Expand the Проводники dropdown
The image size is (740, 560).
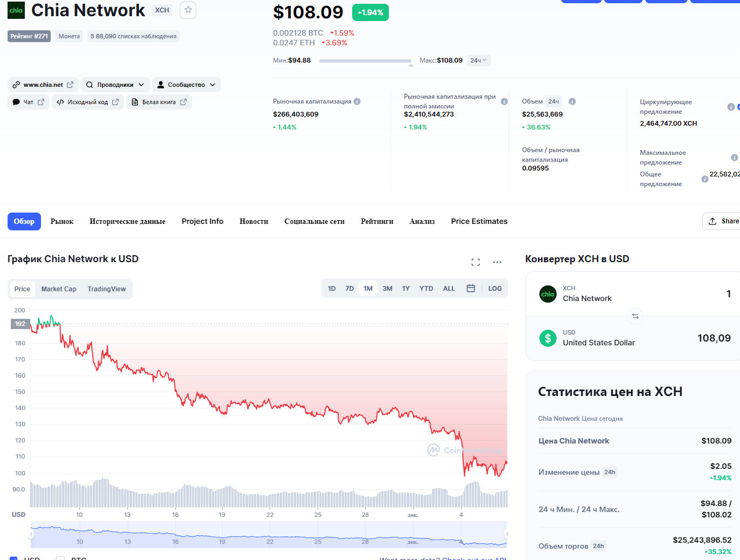(115, 85)
